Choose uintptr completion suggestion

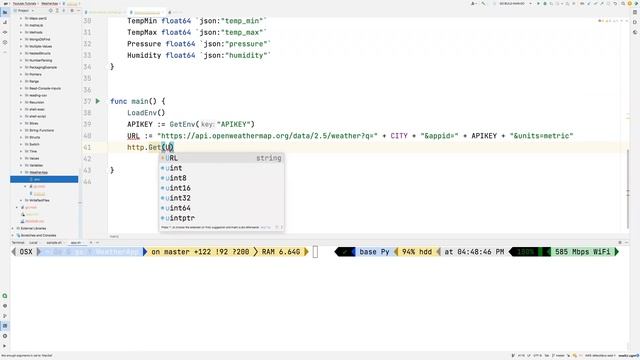221,218
